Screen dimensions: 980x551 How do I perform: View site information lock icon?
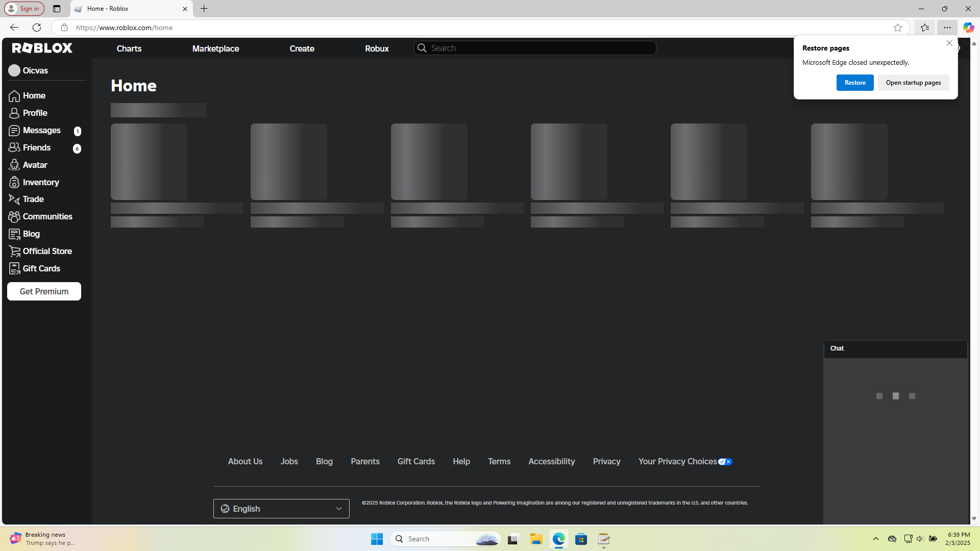click(x=64, y=28)
